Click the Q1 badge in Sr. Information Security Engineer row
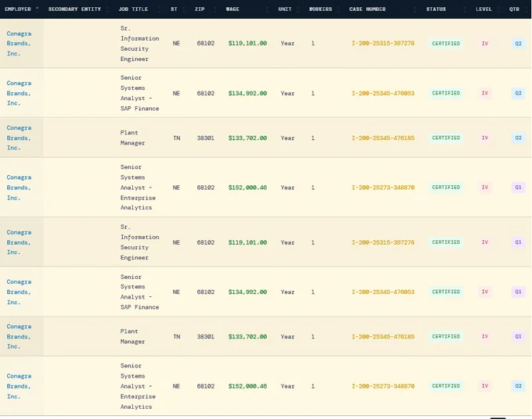This screenshot has height=419, width=532. pos(518,242)
